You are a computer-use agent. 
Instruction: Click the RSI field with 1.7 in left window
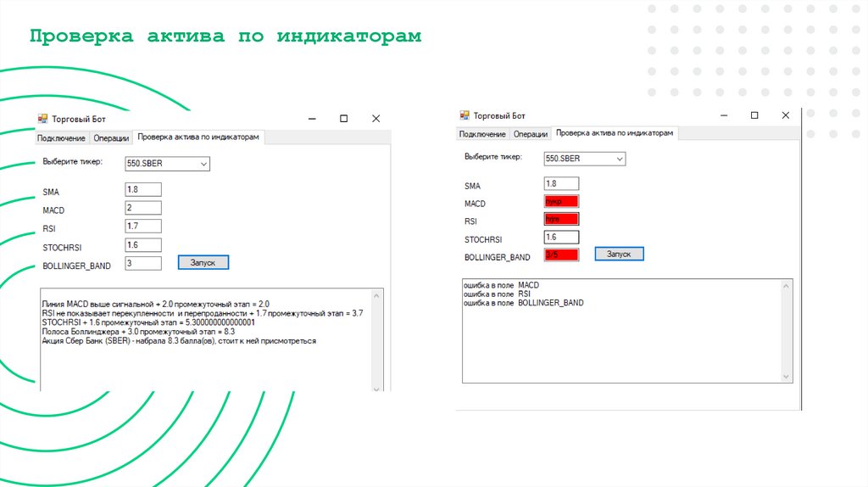(x=142, y=226)
